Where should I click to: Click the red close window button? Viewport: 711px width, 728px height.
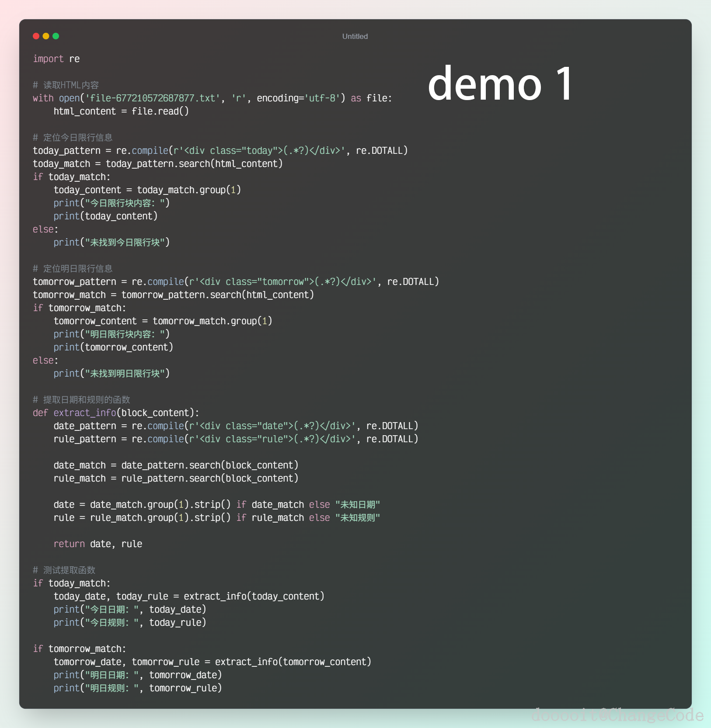point(36,36)
